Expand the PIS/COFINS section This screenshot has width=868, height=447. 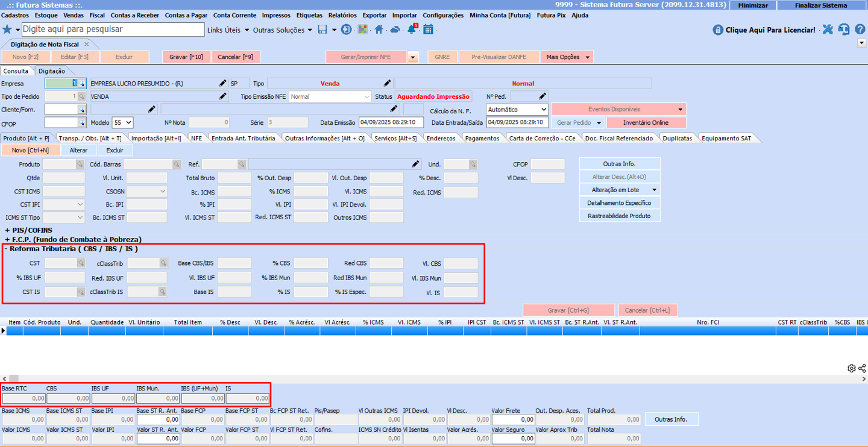(x=7, y=230)
